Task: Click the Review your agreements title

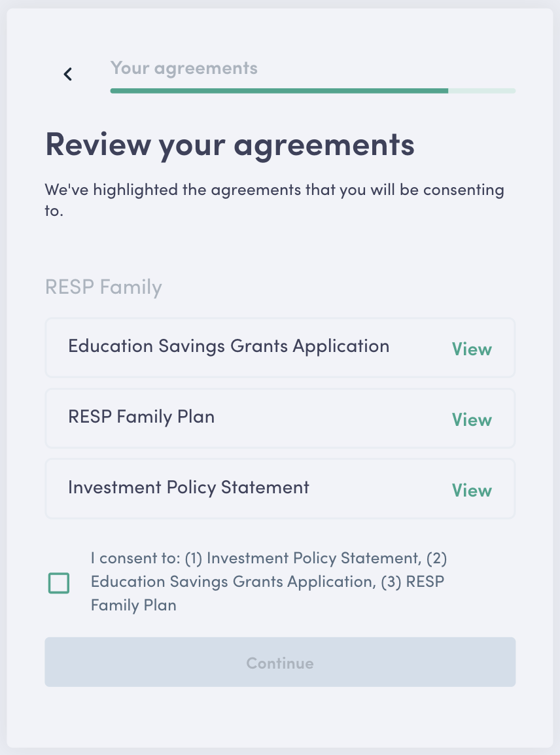Action: (230, 144)
